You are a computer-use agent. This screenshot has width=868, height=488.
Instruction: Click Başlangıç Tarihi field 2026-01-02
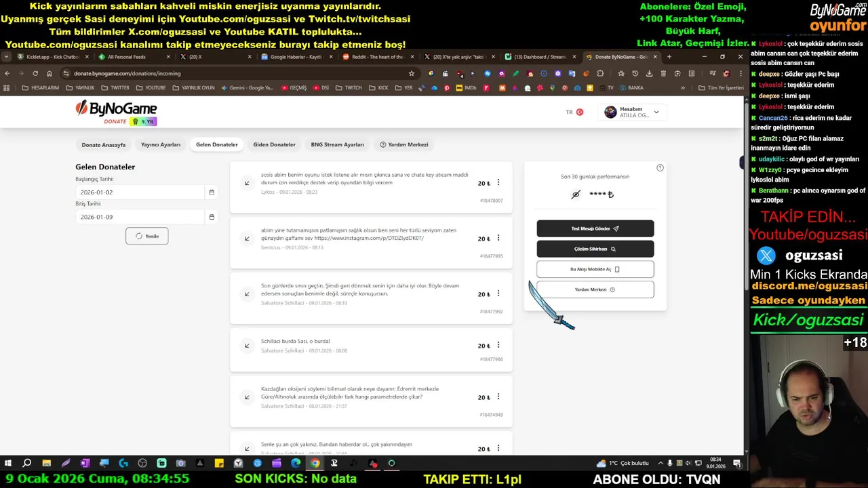[140, 192]
